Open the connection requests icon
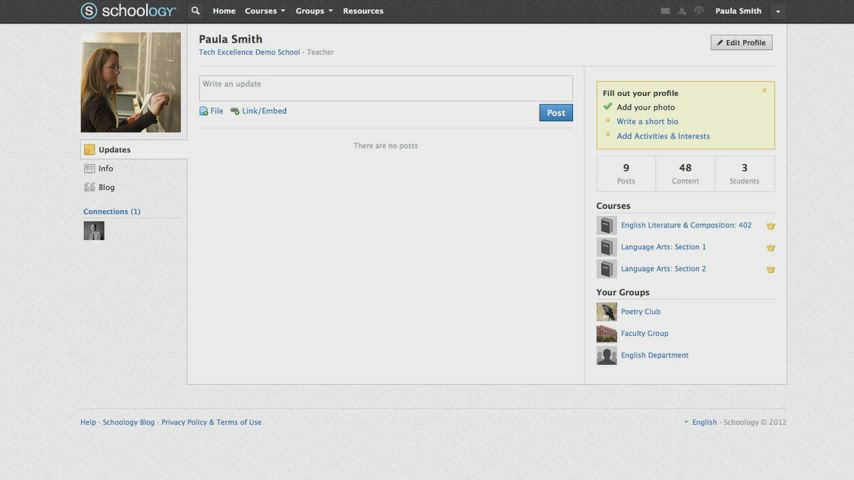Image resolution: width=854 pixels, height=480 pixels. (x=682, y=11)
